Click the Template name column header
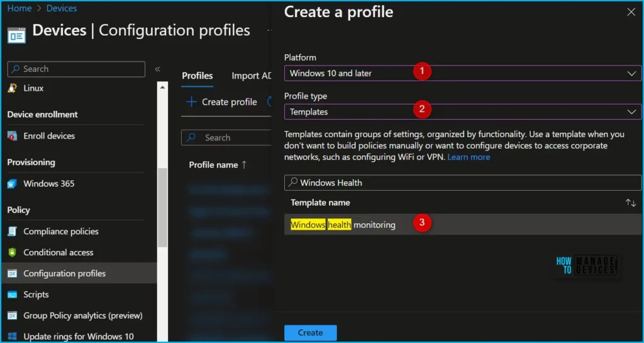This screenshot has height=343, width=644. click(320, 203)
